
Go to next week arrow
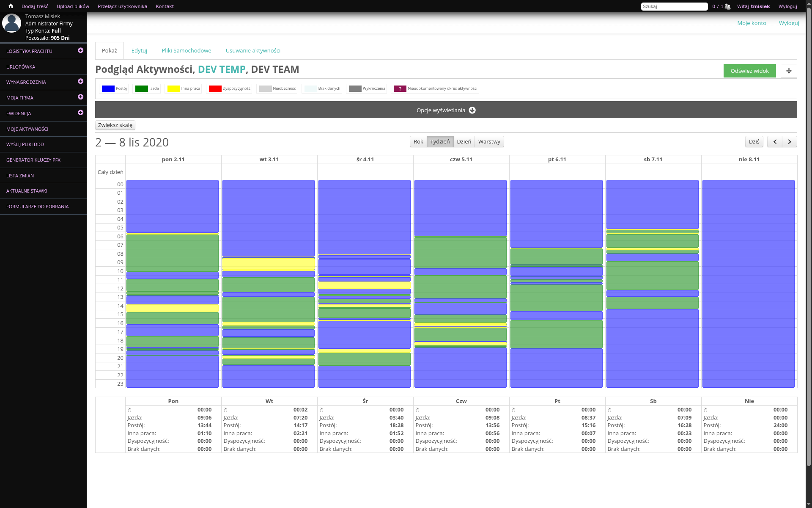[790, 142]
